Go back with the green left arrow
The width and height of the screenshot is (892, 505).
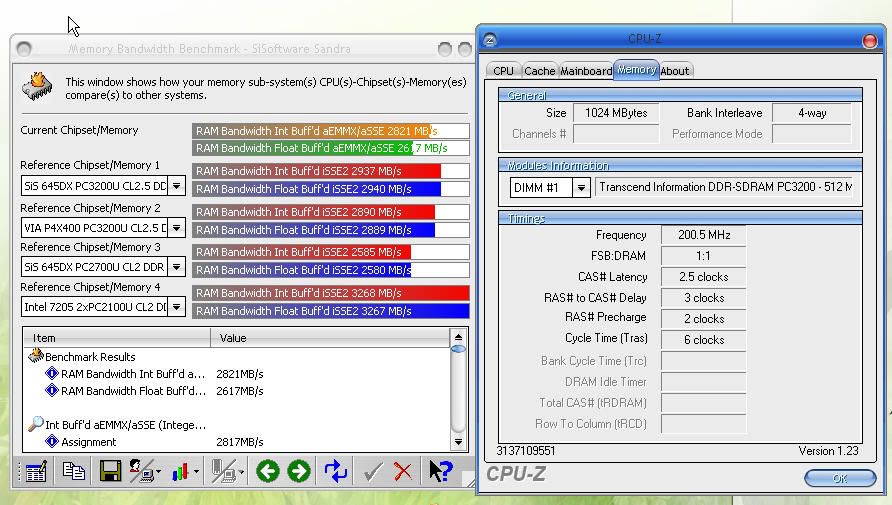[x=267, y=471]
